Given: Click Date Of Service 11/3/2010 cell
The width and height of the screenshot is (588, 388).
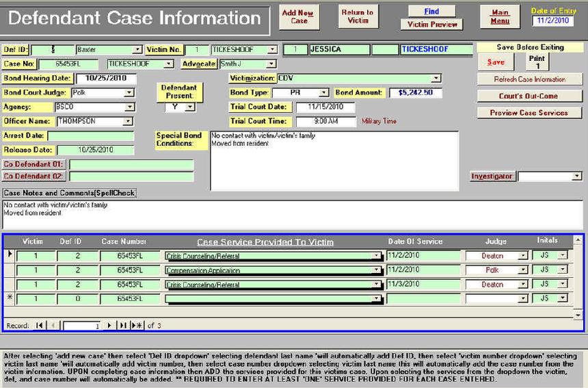Looking at the screenshot, I should click(423, 284).
